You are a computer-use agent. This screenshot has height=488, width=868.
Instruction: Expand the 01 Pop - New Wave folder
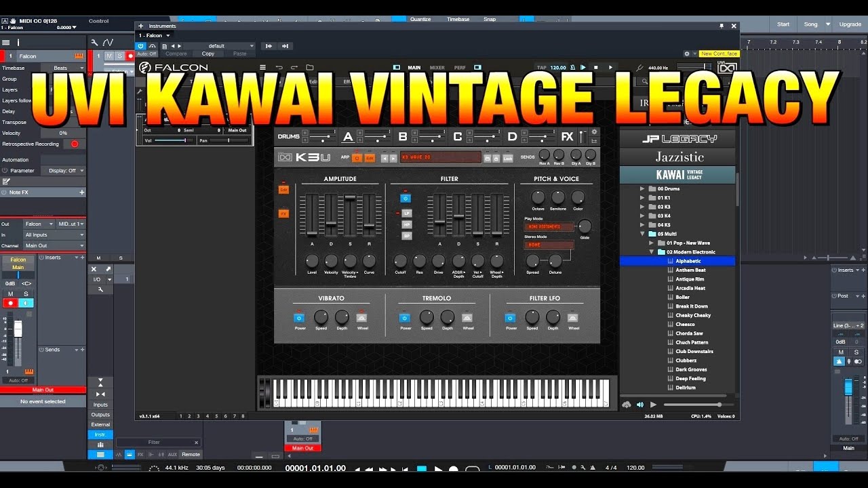[652, 243]
